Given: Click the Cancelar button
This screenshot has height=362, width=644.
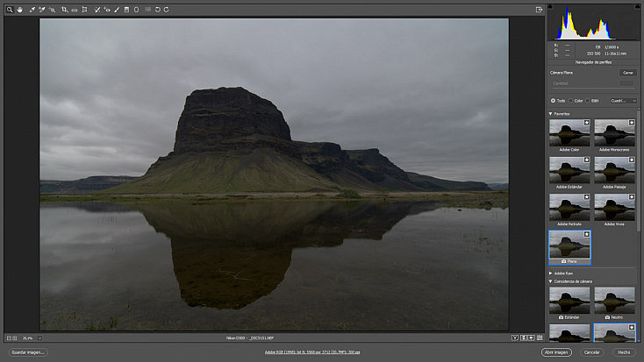Looking at the screenshot, I should coord(592,352).
